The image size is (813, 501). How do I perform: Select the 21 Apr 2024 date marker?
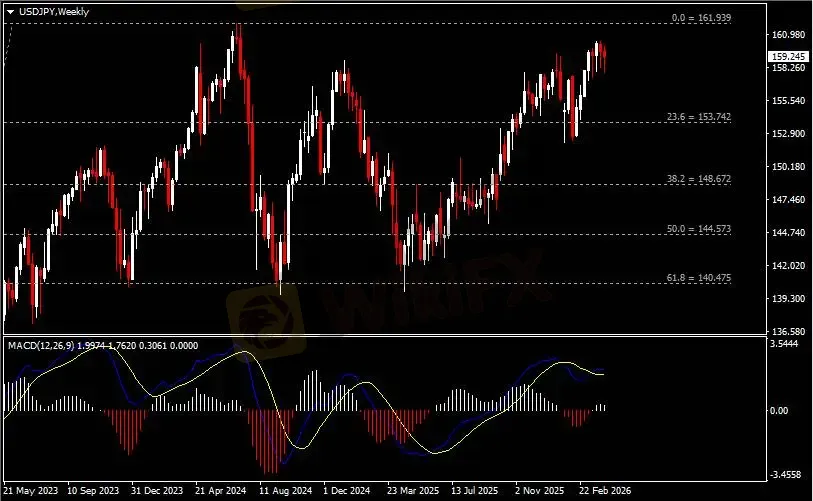pyautogui.click(x=219, y=492)
